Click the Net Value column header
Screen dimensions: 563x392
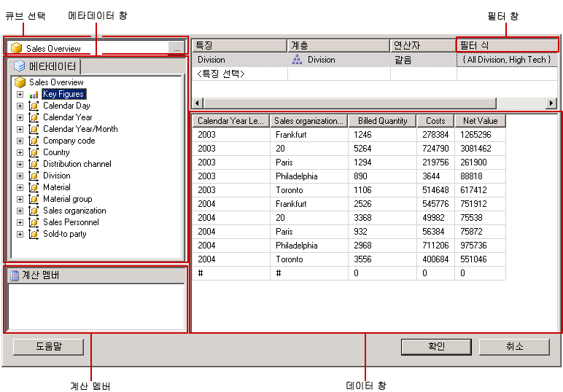pyautogui.click(x=480, y=121)
